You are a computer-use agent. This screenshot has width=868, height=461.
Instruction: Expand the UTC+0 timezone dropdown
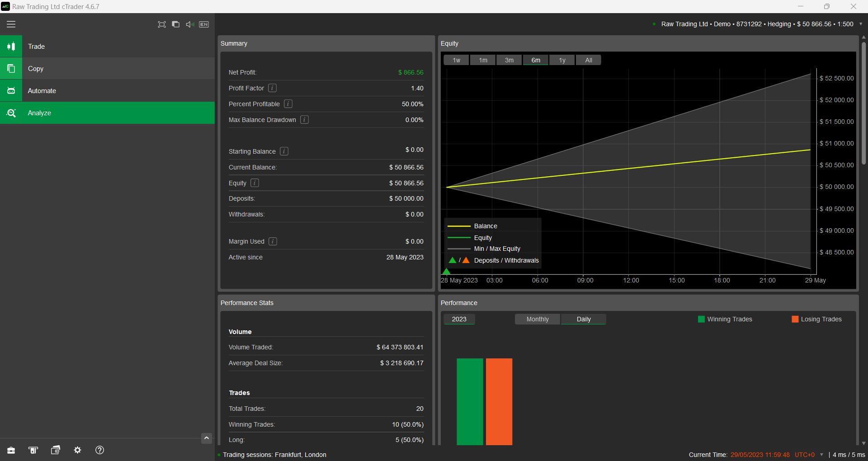pos(821,455)
